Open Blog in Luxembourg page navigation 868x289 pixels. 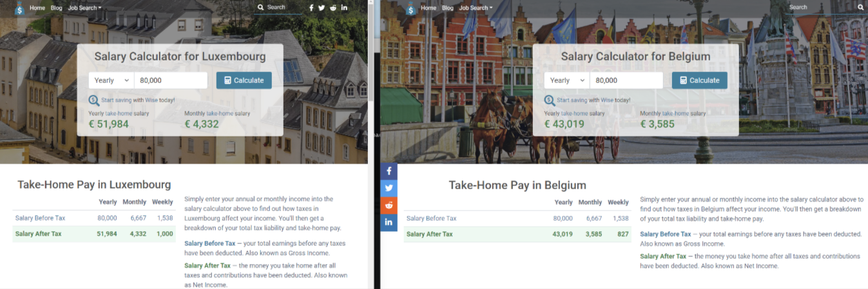(57, 8)
